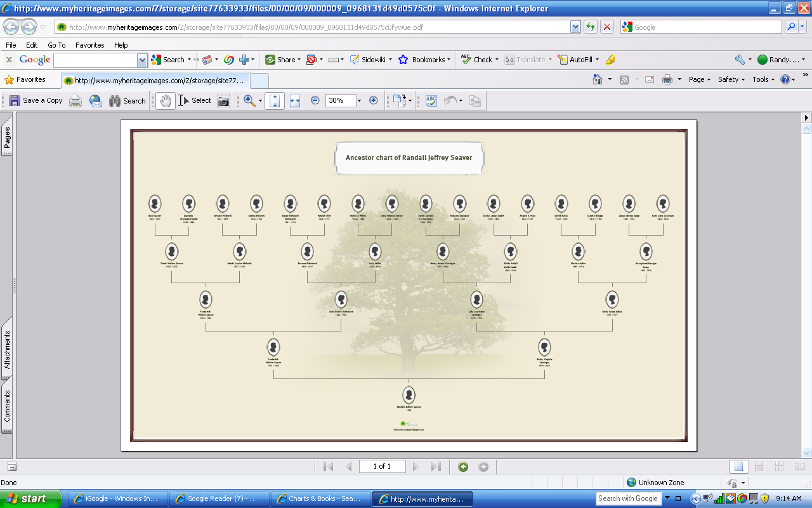Open the Bookmarks dropdown in Google Toolbar

pos(424,60)
